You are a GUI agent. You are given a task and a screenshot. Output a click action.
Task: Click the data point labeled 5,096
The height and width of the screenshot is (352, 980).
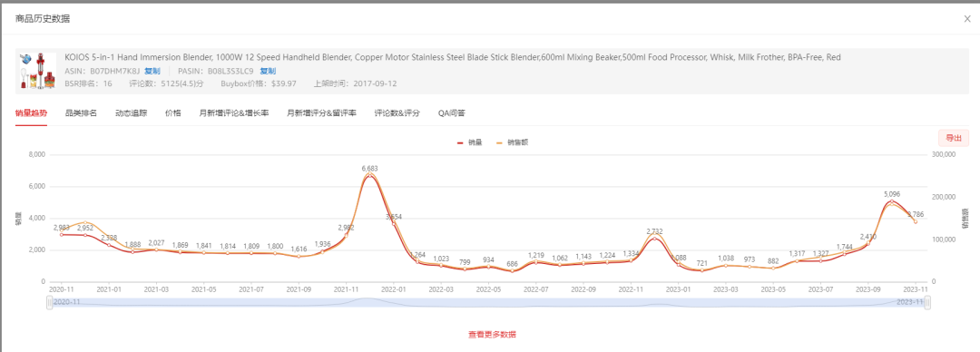891,201
